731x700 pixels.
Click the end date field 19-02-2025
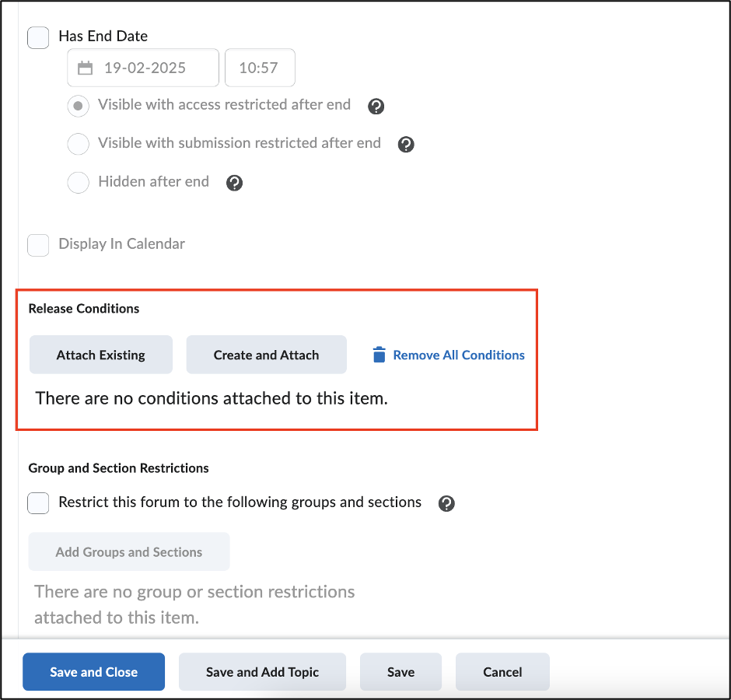point(143,68)
